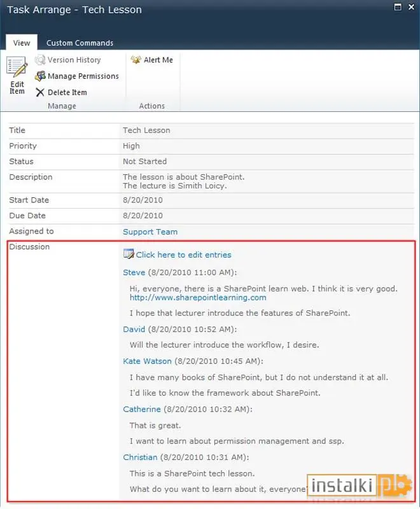Click the Version History icon
Image resolution: width=420 pixels, height=509 pixels.
click(40, 60)
